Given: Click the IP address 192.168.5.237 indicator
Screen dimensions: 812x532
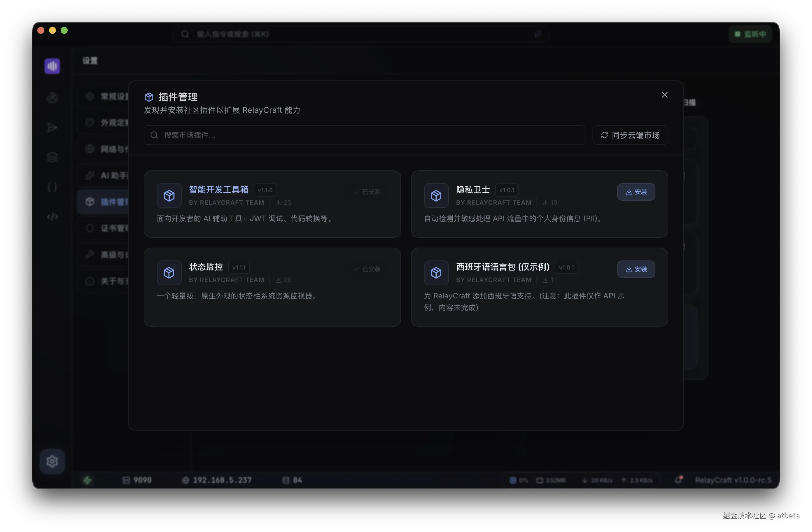Looking at the screenshot, I should (x=217, y=480).
